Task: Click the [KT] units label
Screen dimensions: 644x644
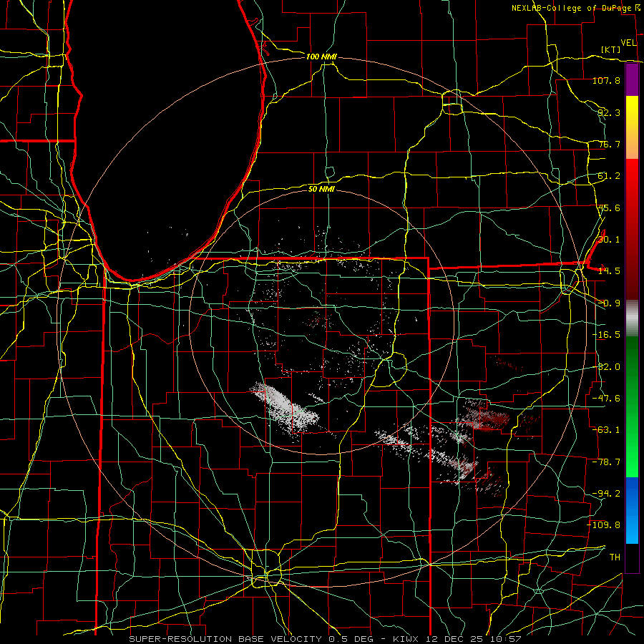Action: point(611,49)
